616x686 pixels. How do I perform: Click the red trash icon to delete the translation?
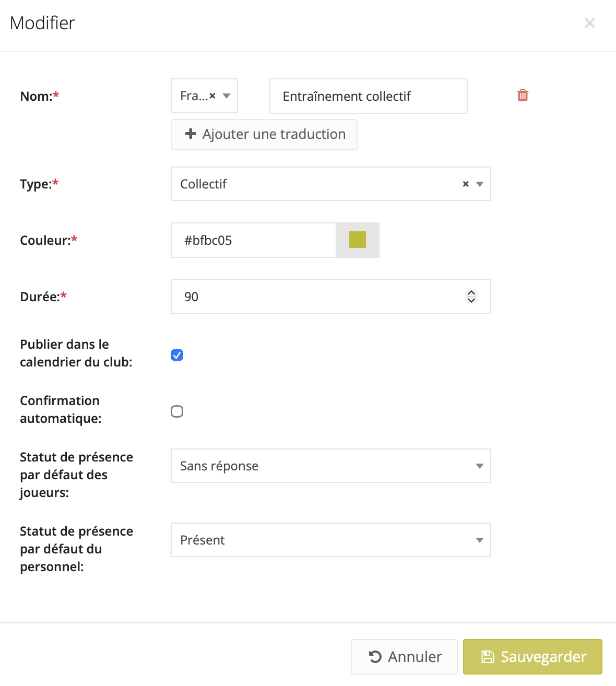point(523,95)
